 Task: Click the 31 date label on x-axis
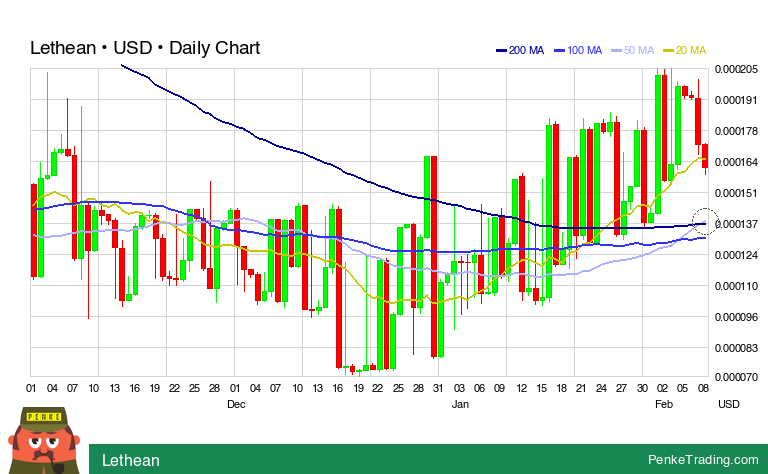438,388
